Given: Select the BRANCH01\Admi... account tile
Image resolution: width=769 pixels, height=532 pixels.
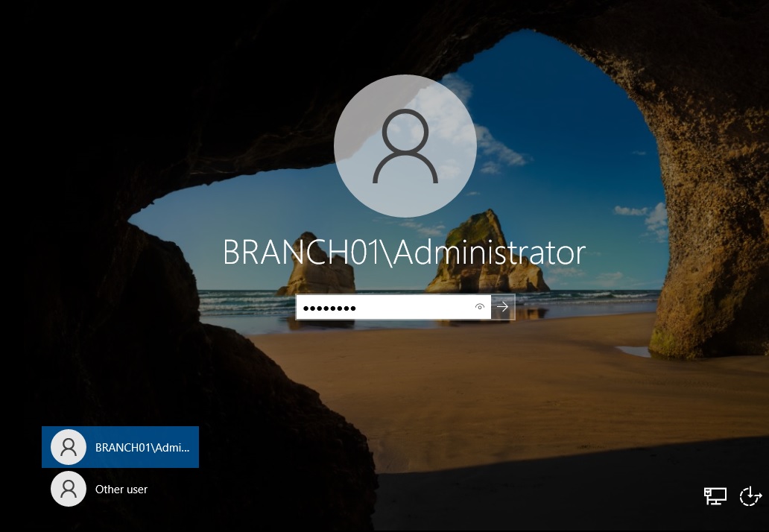Looking at the screenshot, I should pyautogui.click(x=120, y=447).
